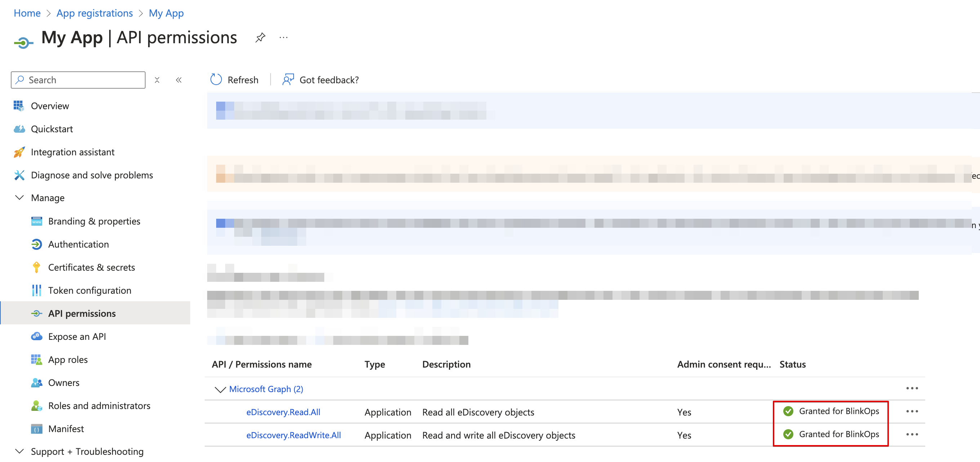Viewport: 980px width, 462px height.
Task: Pin the page using the pin icon
Action: pyautogui.click(x=260, y=38)
